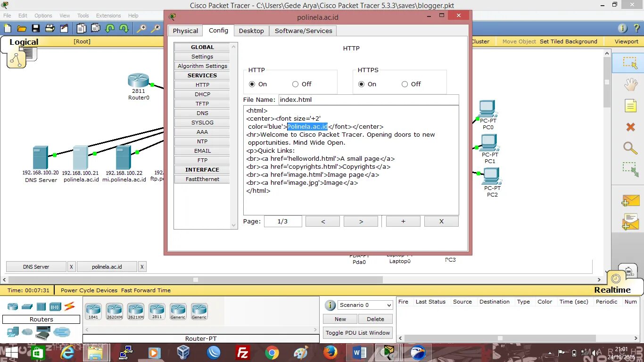Open the Scenario 0 dropdown
The image size is (644, 362).
click(x=365, y=305)
